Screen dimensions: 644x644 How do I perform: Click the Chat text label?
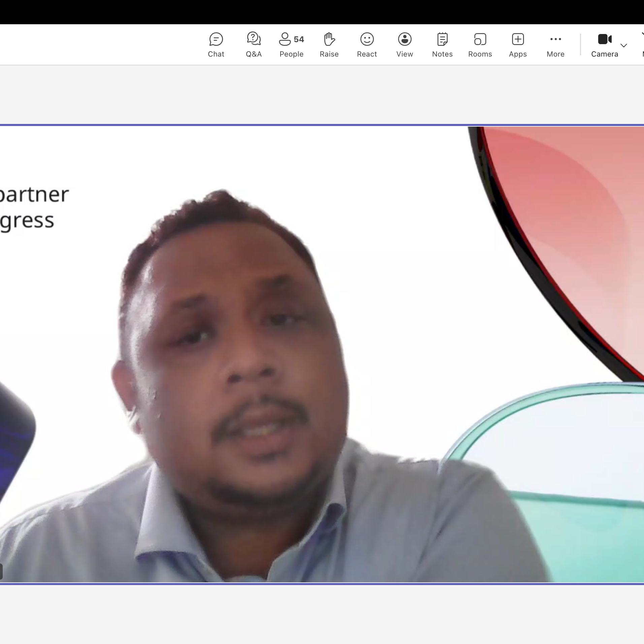(216, 54)
